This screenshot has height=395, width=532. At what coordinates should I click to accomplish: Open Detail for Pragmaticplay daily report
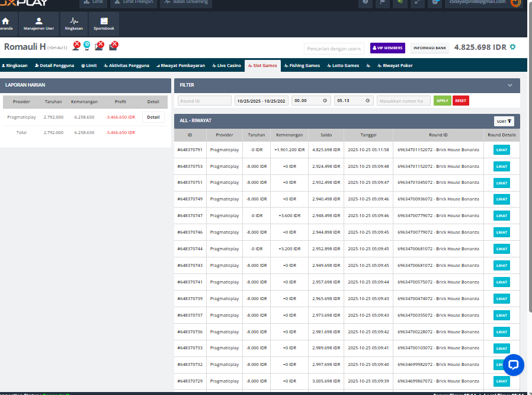[x=153, y=117]
